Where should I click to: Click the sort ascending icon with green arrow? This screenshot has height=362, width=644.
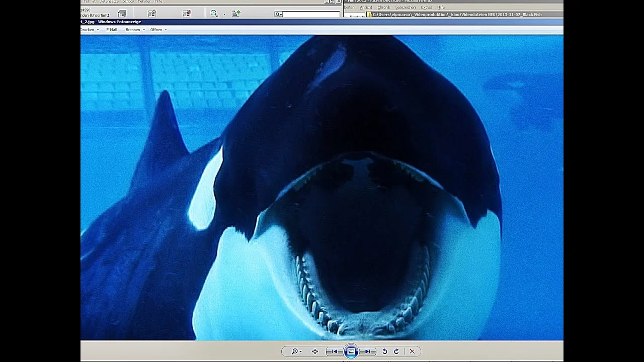coord(236,14)
